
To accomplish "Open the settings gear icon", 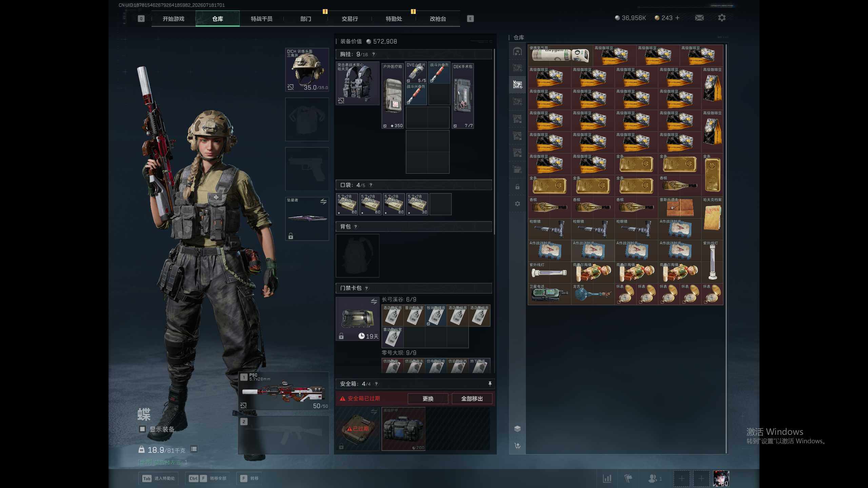I will pyautogui.click(x=722, y=18).
